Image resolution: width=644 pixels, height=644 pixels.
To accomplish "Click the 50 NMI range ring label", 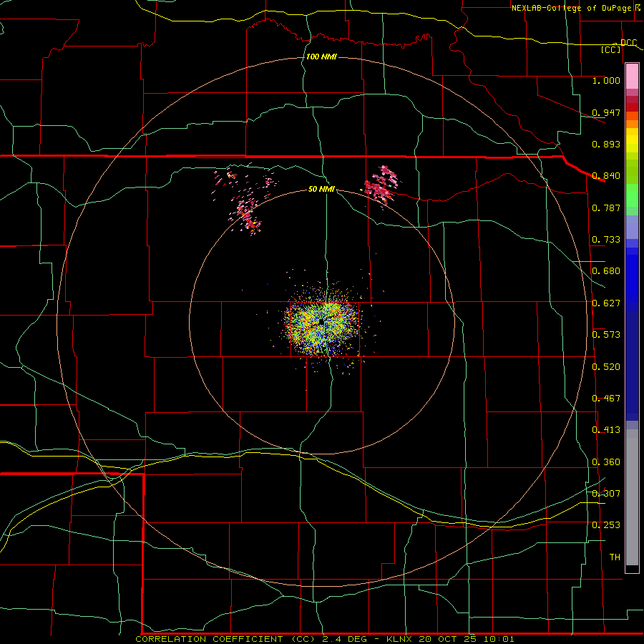I will click(x=321, y=189).
